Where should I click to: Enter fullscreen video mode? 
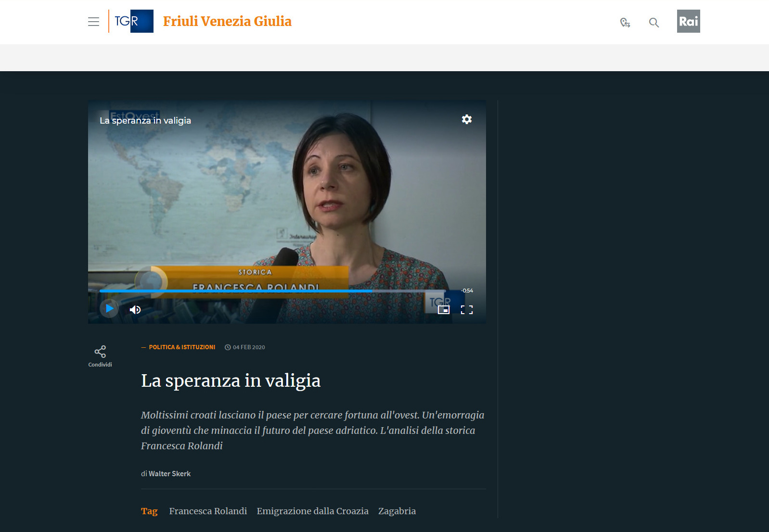[466, 310]
